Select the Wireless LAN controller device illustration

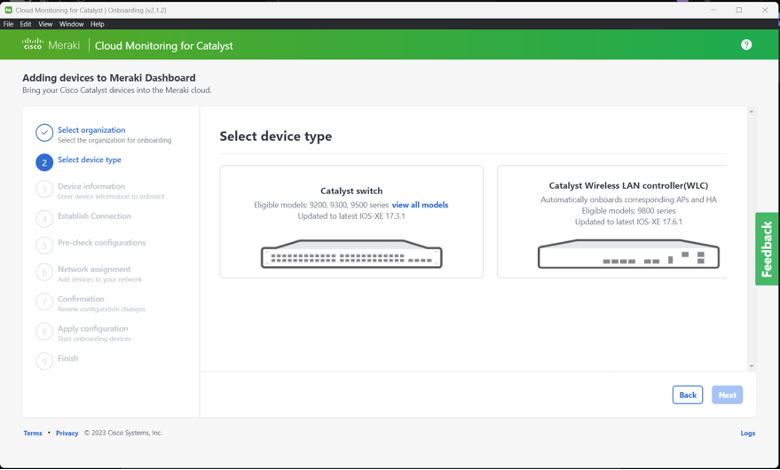(628, 255)
